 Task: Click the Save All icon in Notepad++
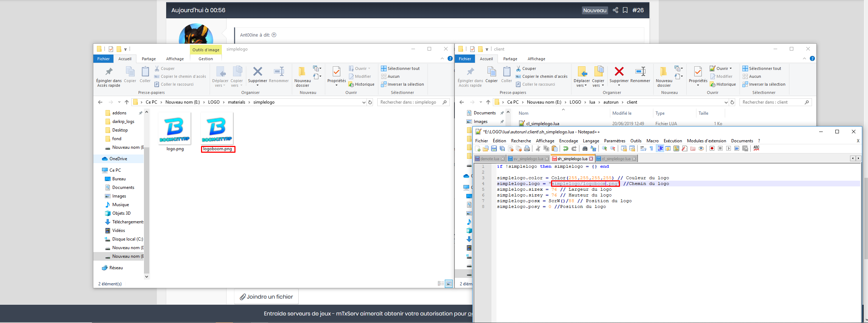click(502, 148)
